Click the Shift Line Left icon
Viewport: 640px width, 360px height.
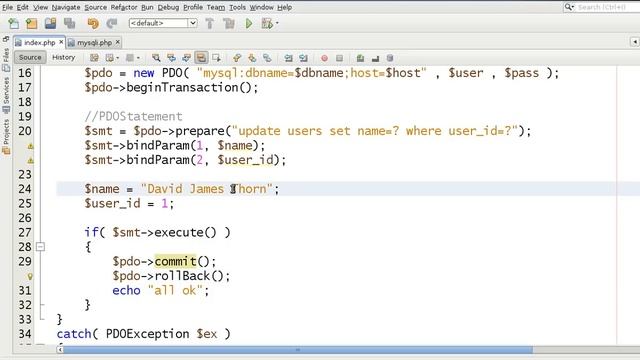click(x=288, y=58)
